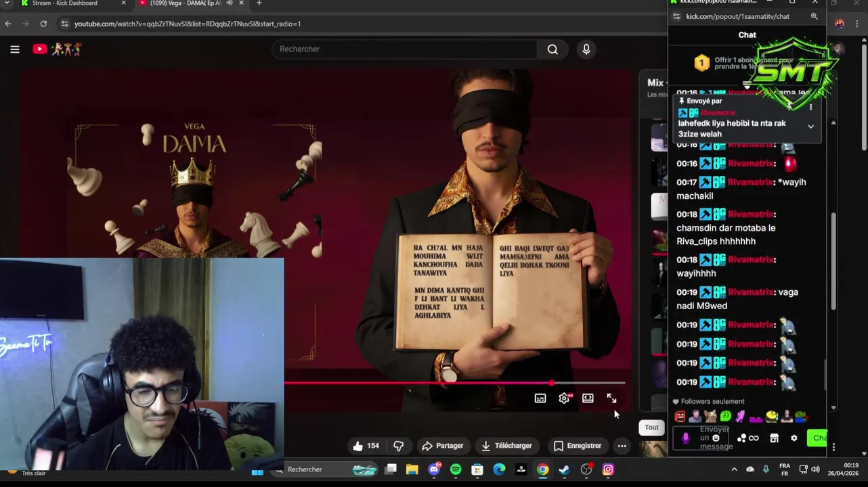Screen dimensions: 868x487
Task: Click the Partager share button
Action: (x=442, y=446)
